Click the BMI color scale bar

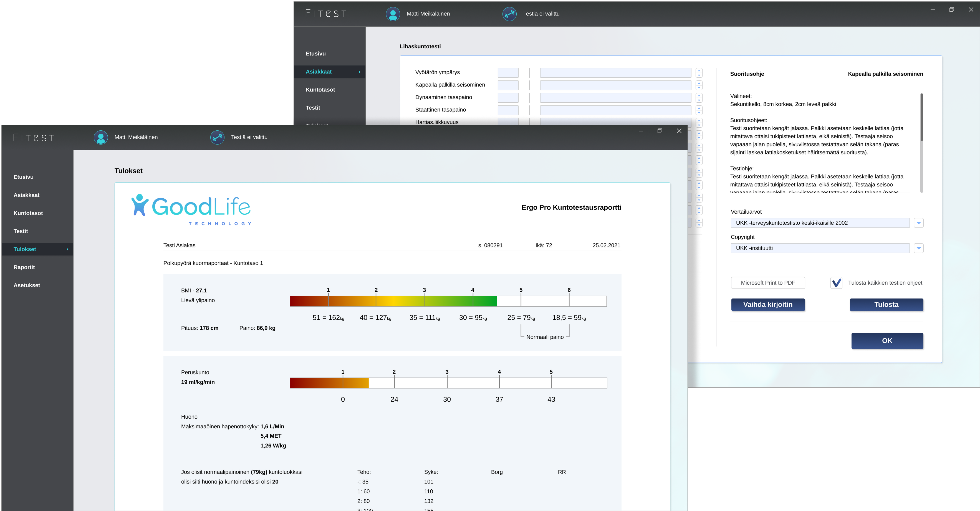coord(448,301)
